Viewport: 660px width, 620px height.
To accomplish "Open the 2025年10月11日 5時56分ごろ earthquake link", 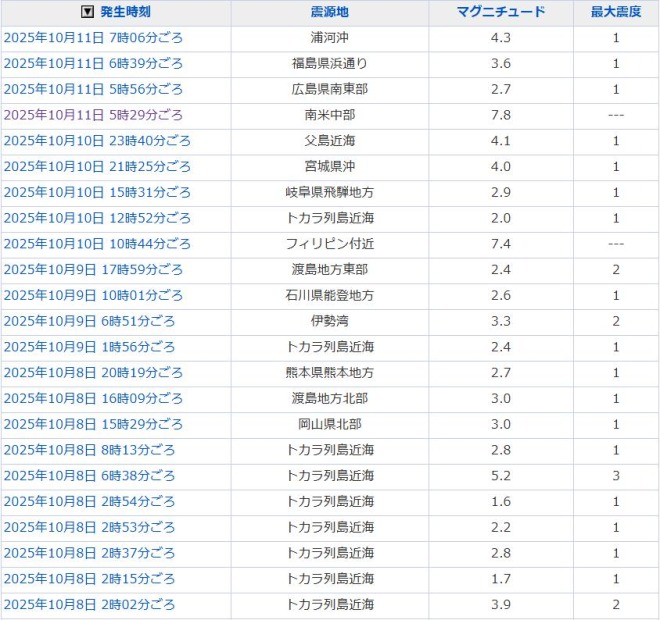I will (94, 89).
